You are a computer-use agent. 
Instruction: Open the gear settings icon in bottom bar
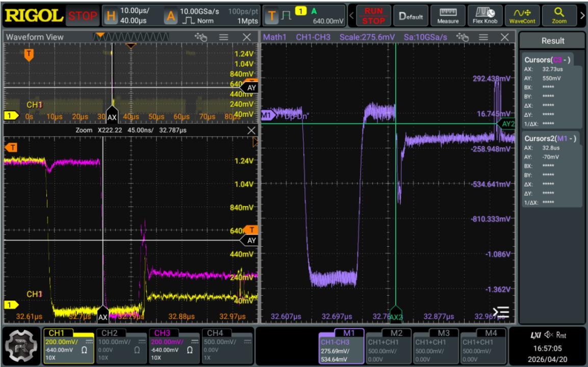21,346
